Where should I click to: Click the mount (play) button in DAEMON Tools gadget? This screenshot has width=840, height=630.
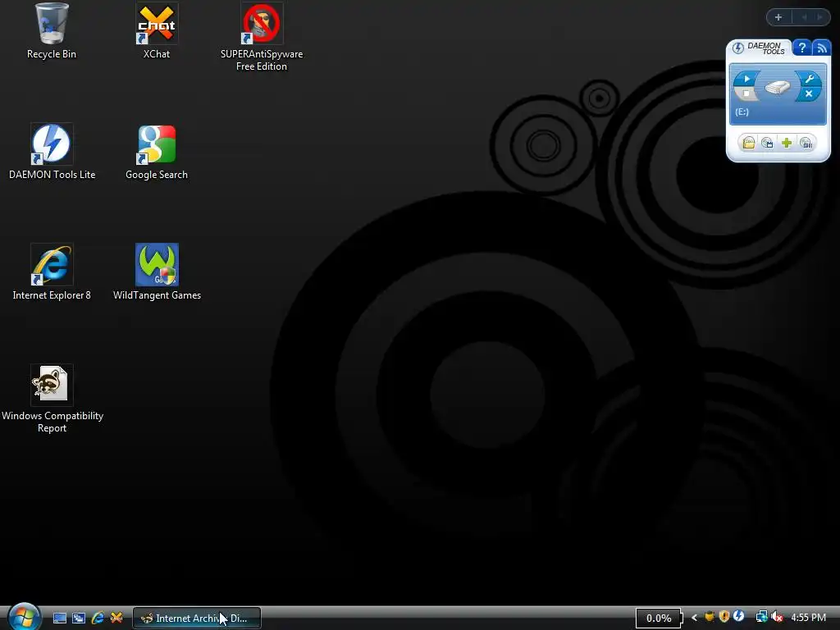pos(746,79)
